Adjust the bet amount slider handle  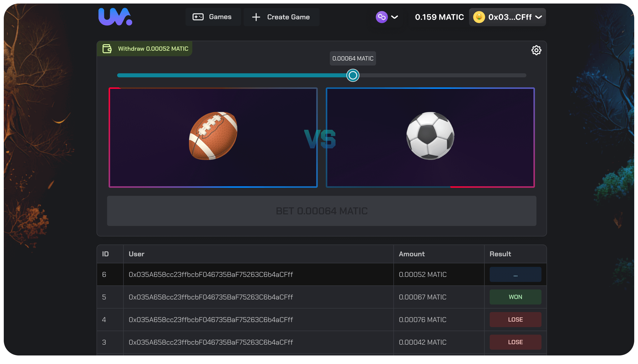(353, 75)
